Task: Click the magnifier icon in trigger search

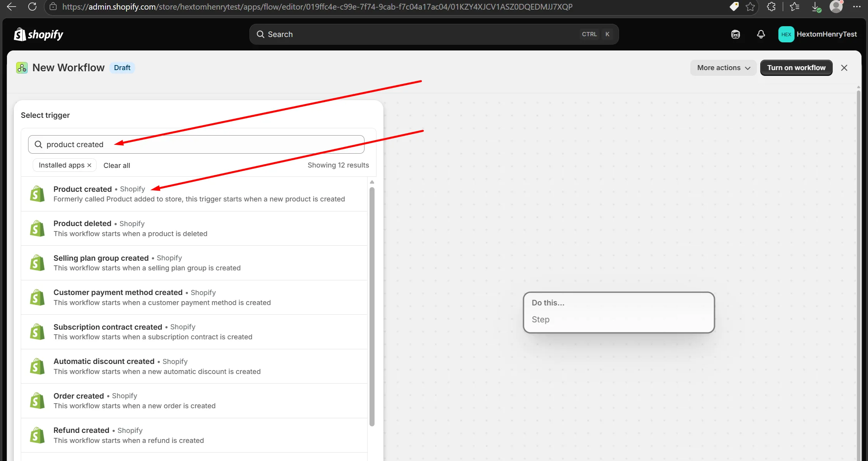Action: pos(38,144)
